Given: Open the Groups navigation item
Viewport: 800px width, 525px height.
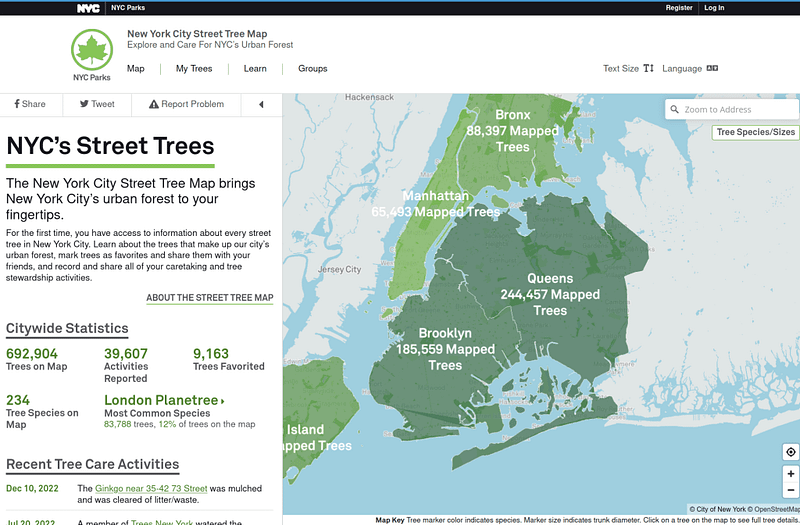Looking at the screenshot, I should [x=313, y=68].
